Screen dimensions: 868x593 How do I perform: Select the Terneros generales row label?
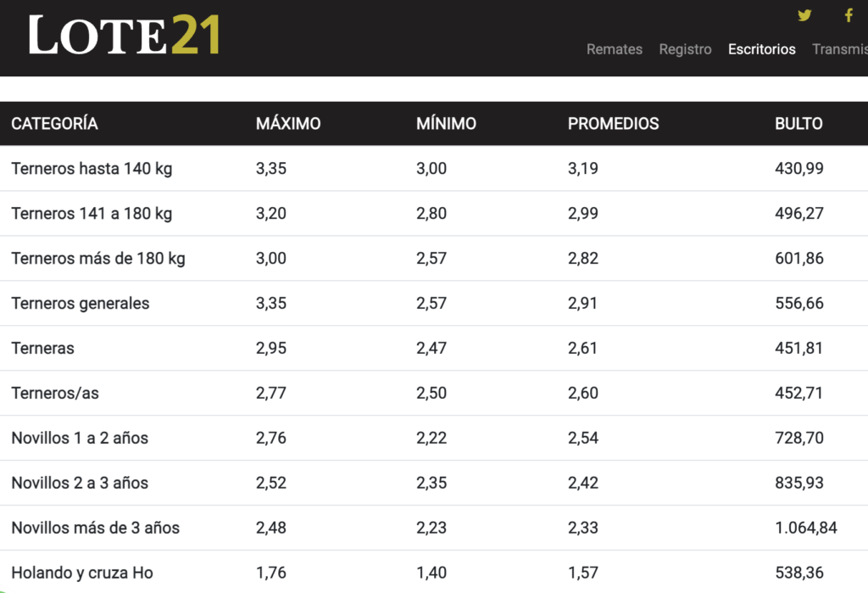[x=81, y=304]
